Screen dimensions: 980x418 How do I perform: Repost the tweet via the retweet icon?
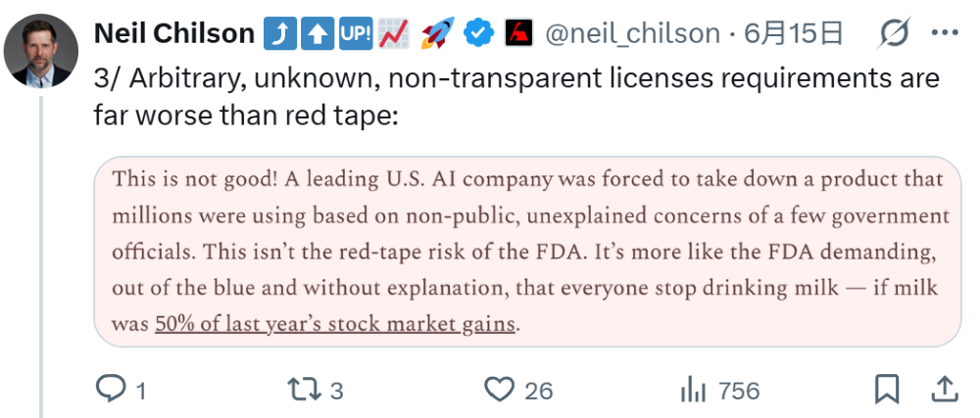[x=305, y=390]
